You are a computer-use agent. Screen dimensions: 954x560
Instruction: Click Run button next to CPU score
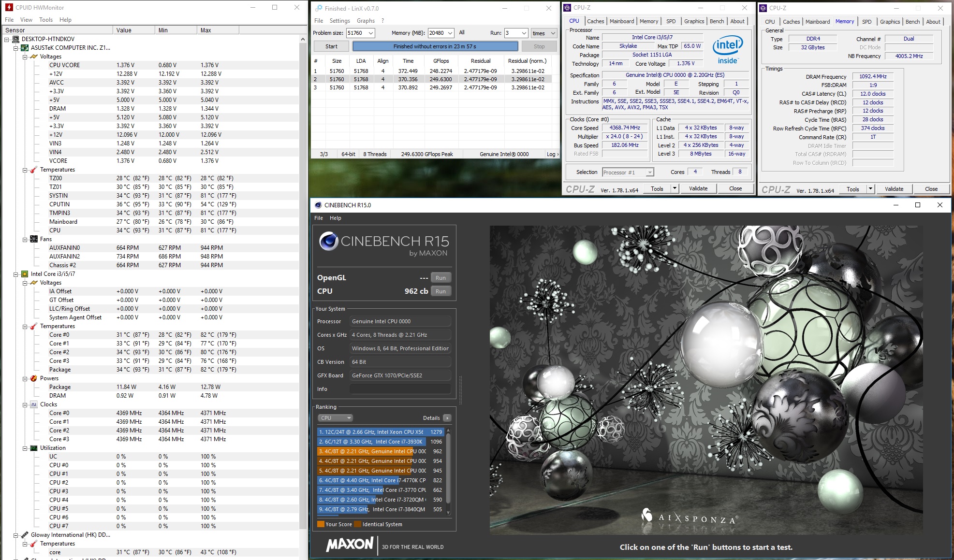point(440,291)
